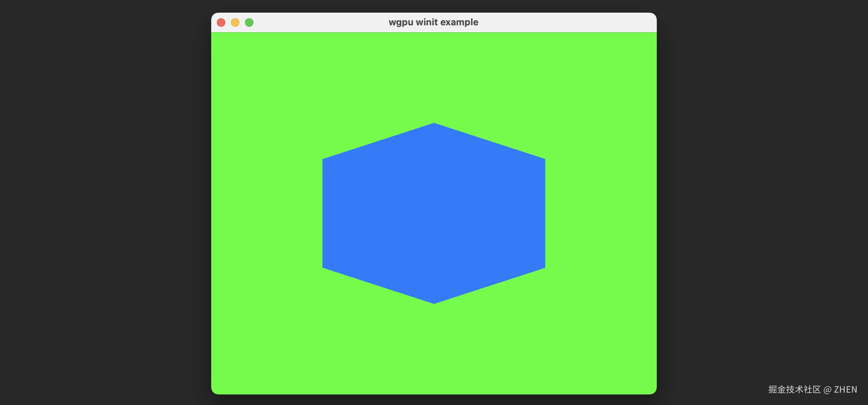Close the wgpu winit example window
The height and width of the screenshot is (405, 868).
pyautogui.click(x=221, y=22)
